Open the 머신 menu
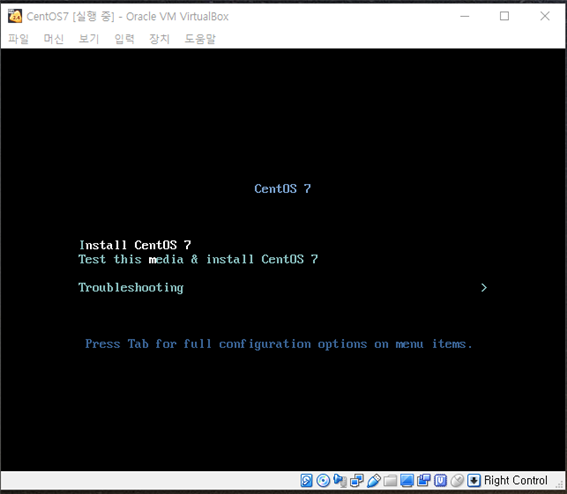The height and width of the screenshot is (494, 567). tap(54, 38)
